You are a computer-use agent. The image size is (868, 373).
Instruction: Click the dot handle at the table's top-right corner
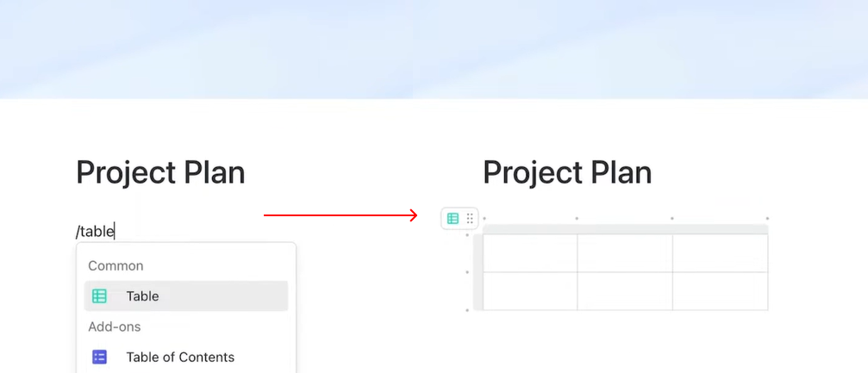tap(767, 219)
